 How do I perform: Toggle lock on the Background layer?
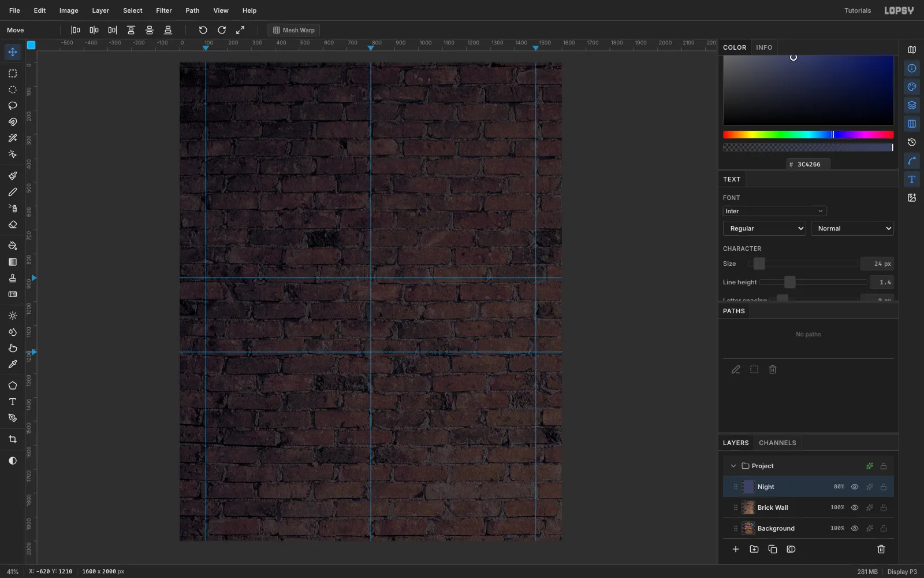[884, 528]
